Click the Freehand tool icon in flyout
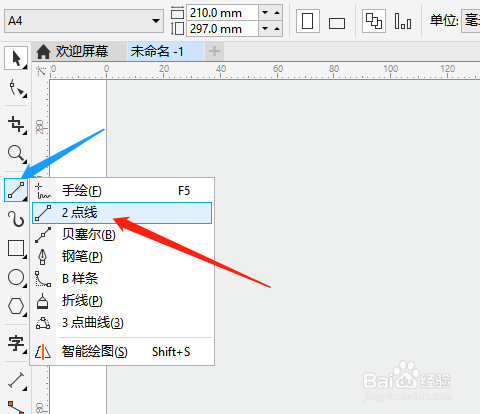This screenshot has height=414, width=480. (43, 191)
